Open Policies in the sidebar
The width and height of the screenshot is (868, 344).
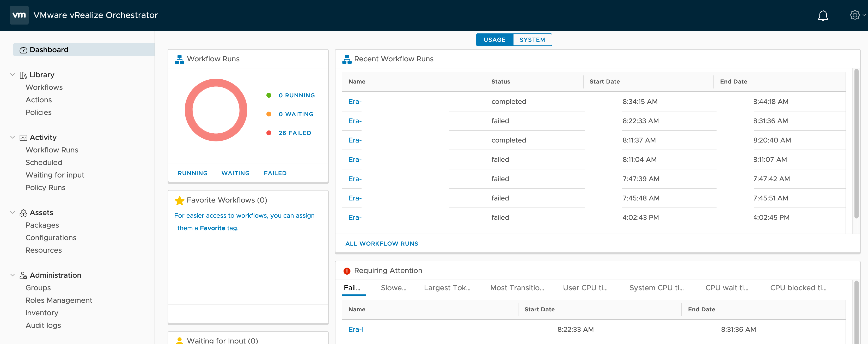coord(38,112)
